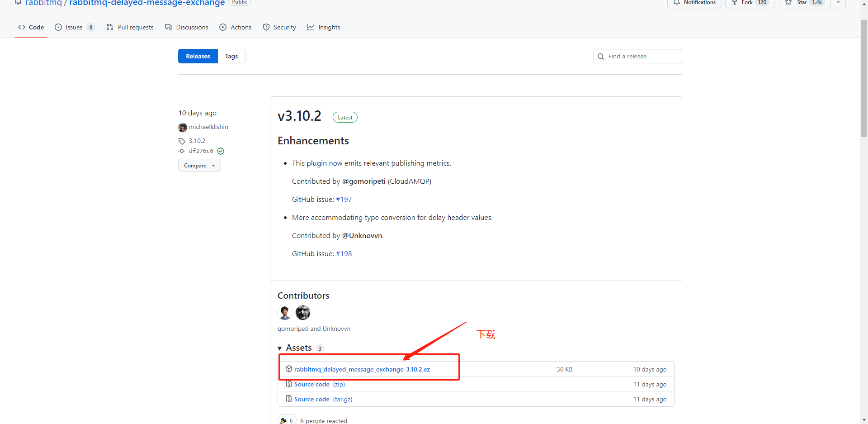Open the v3.10.2 release title
Screen dimensions: 868x424
(299, 116)
